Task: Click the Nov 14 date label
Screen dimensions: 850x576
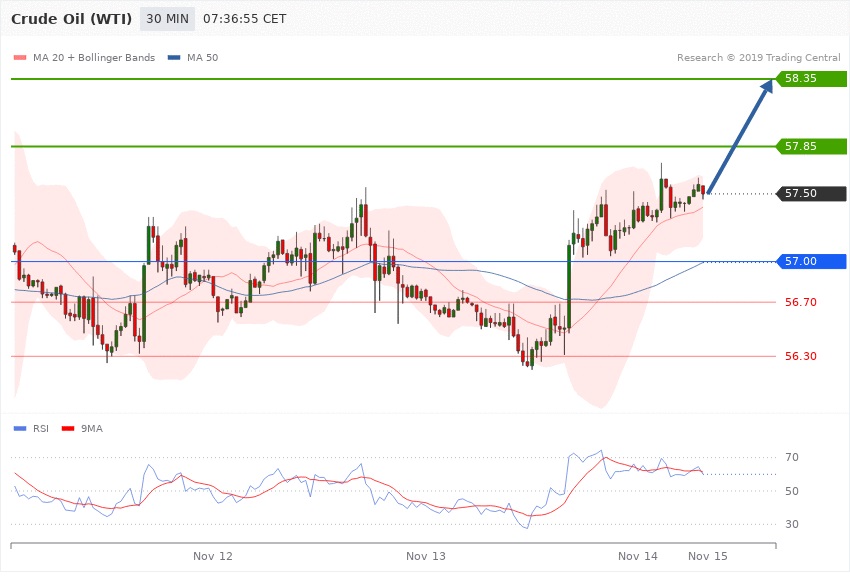Action: click(638, 555)
